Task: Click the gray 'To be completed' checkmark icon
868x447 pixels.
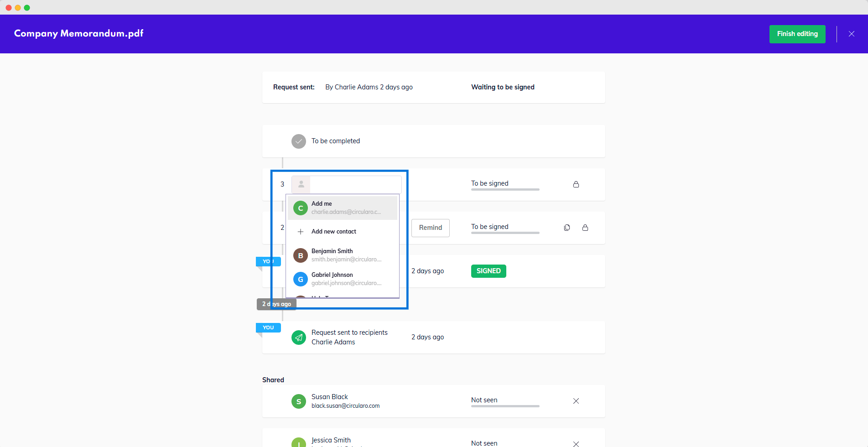Action: click(299, 141)
